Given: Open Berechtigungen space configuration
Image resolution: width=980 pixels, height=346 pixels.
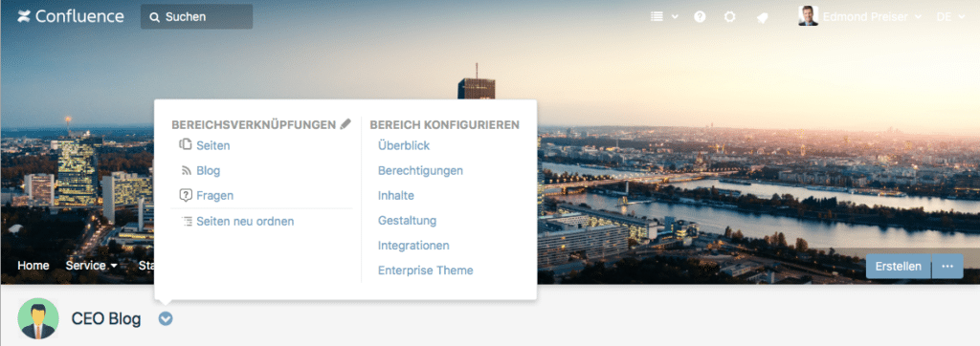Looking at the screenshot, I should (x=421, y=170).
